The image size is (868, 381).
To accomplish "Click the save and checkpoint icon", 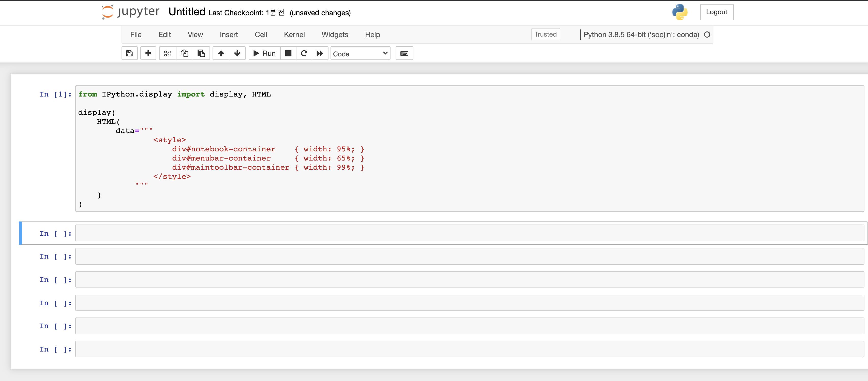I will (x=129, y=53).
